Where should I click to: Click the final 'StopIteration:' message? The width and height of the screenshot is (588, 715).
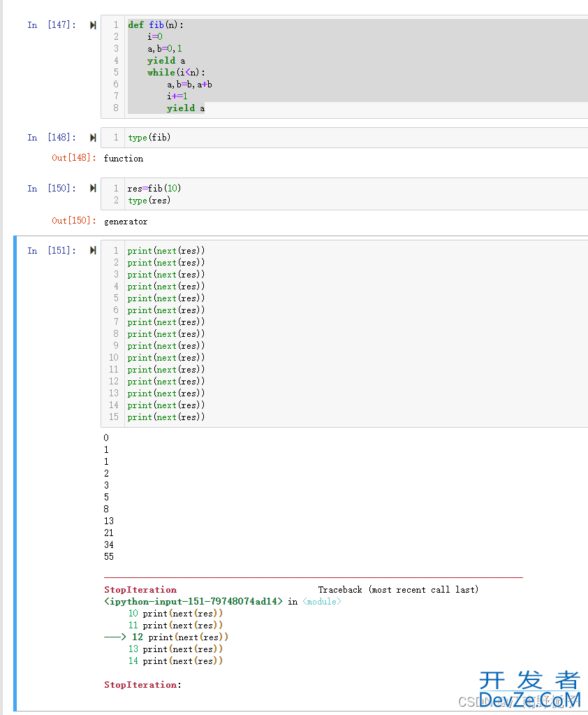tap(142, 685)
